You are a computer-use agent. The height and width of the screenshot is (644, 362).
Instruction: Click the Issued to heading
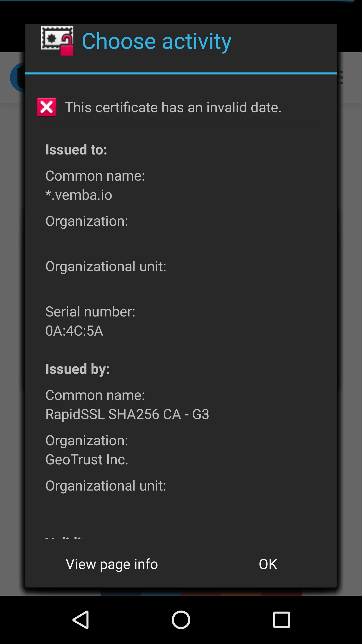76,150
